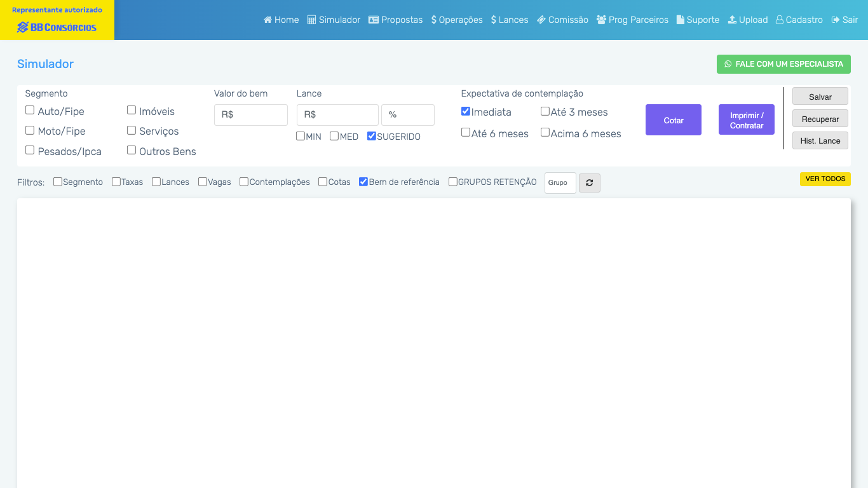The height and width of the screenshot is (488, 868).
Task: Click the Home house icon
Action: click(x=268, y=20)
